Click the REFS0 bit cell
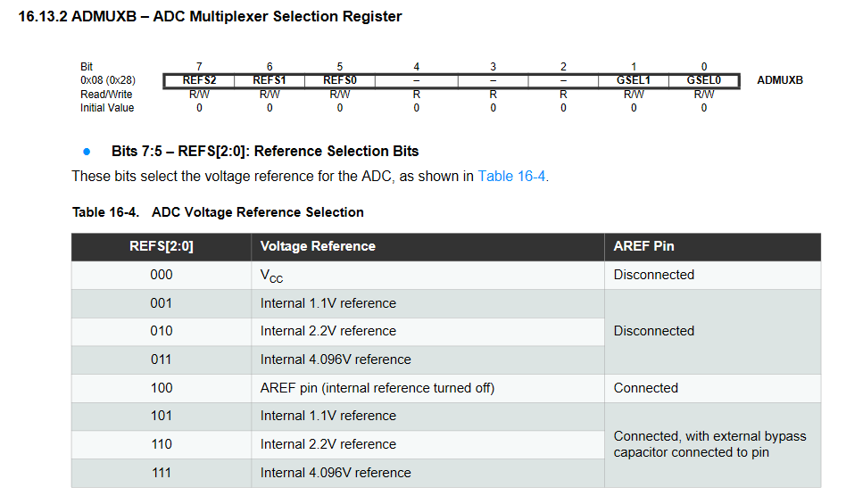The image size is (846, 504). click(x=340, y=80)
